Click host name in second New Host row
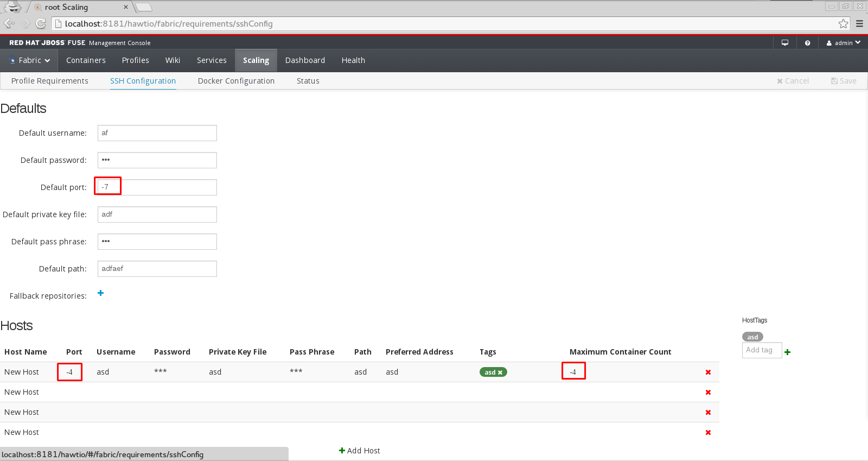Image resolution: width=868 pixels, height=461 pixels. coord(22,392)
